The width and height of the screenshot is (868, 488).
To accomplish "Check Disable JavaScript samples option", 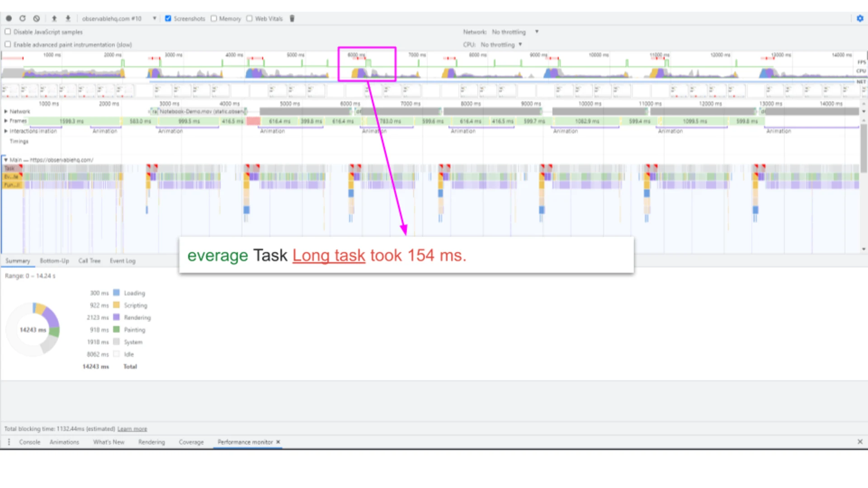I will (x=8, y=32).
